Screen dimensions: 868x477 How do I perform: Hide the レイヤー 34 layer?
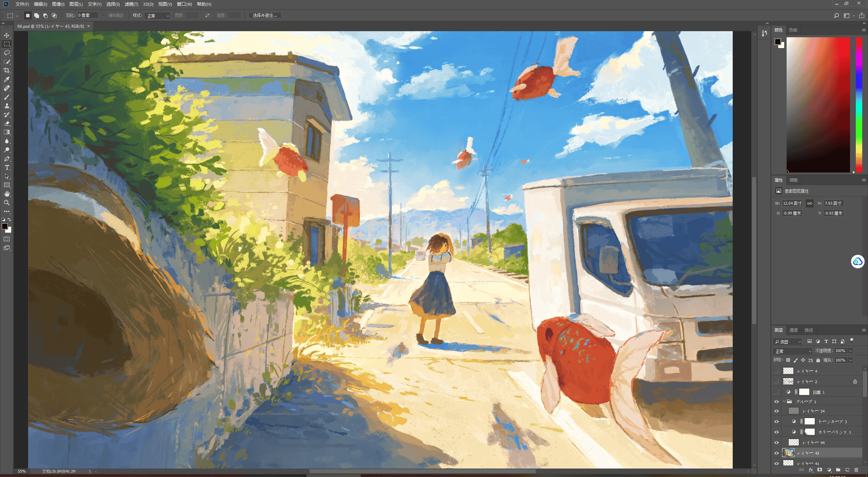[776, 411]
